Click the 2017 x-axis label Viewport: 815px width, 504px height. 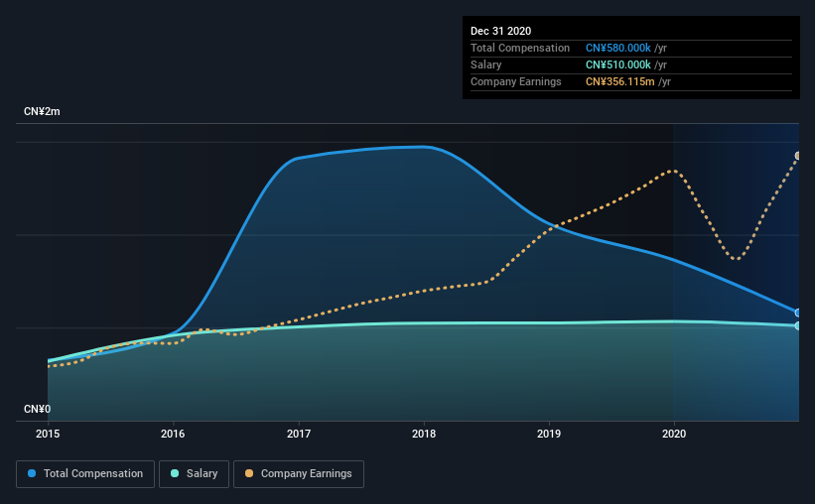pos(299,434)
